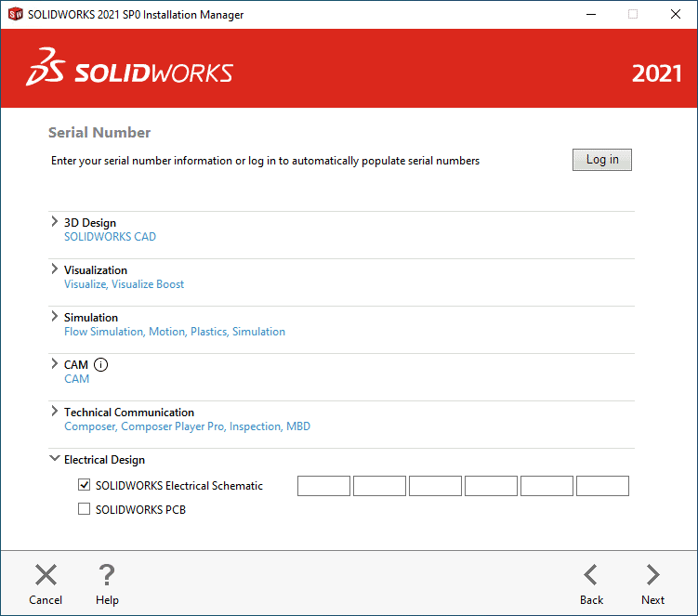Screen dimensions: 698x616
Task: Click the SOLIDWORKS title bar app icon
Action: click(16, 14)
